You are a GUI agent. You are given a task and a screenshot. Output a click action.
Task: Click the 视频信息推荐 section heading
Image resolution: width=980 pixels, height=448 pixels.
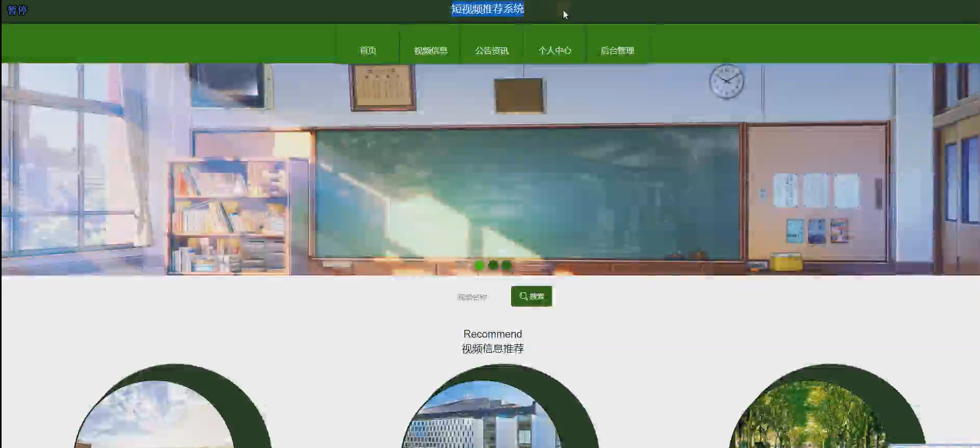[x=493, y=349]
